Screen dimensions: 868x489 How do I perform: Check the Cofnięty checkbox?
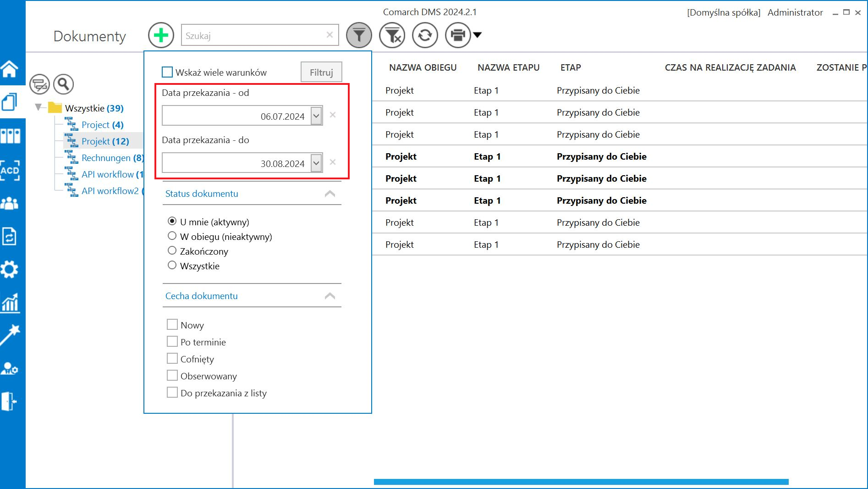click(172, 359)
